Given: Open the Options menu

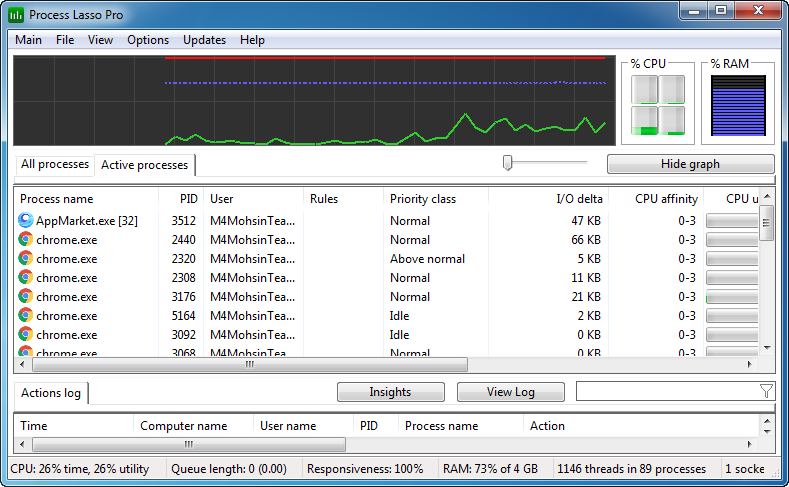Looking at the screenshot, I should (x=148, y=40).
